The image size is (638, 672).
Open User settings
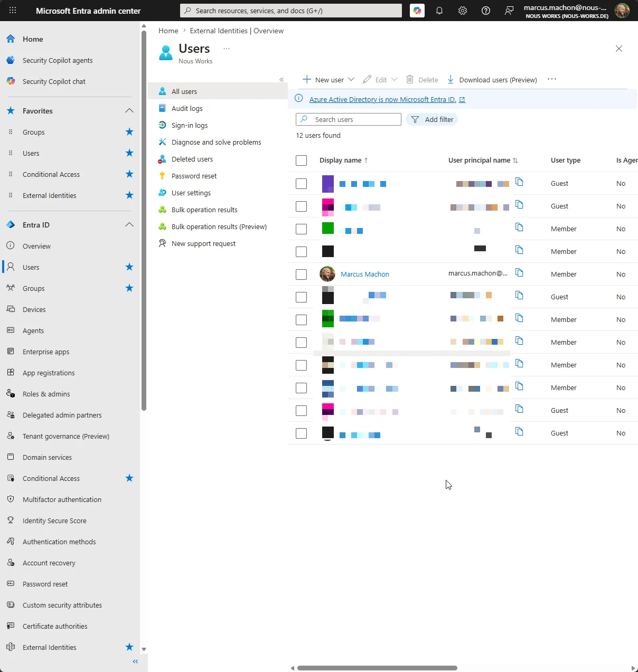[x=191, y=193]
